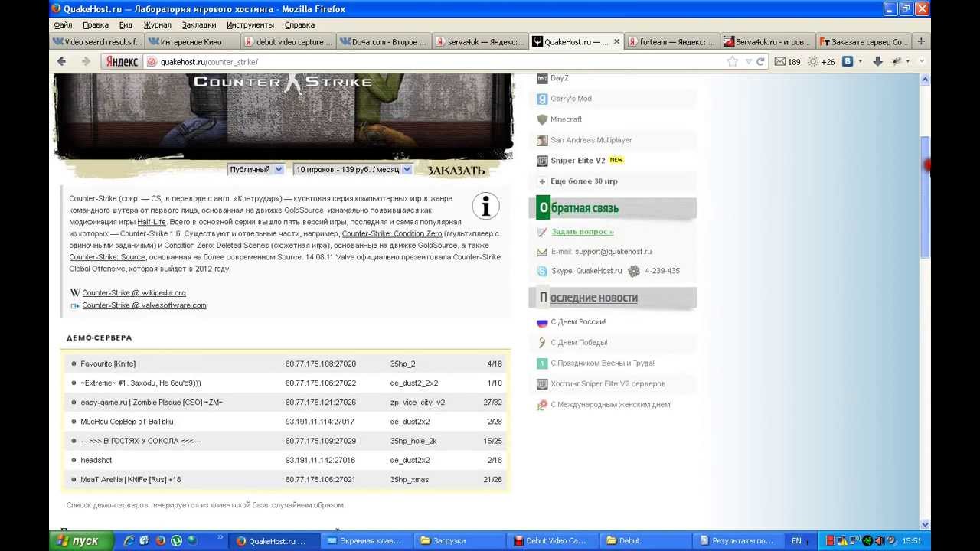980x551 pixels.
Task: Open the С Днем Победы news item
Action: (579, 343)
